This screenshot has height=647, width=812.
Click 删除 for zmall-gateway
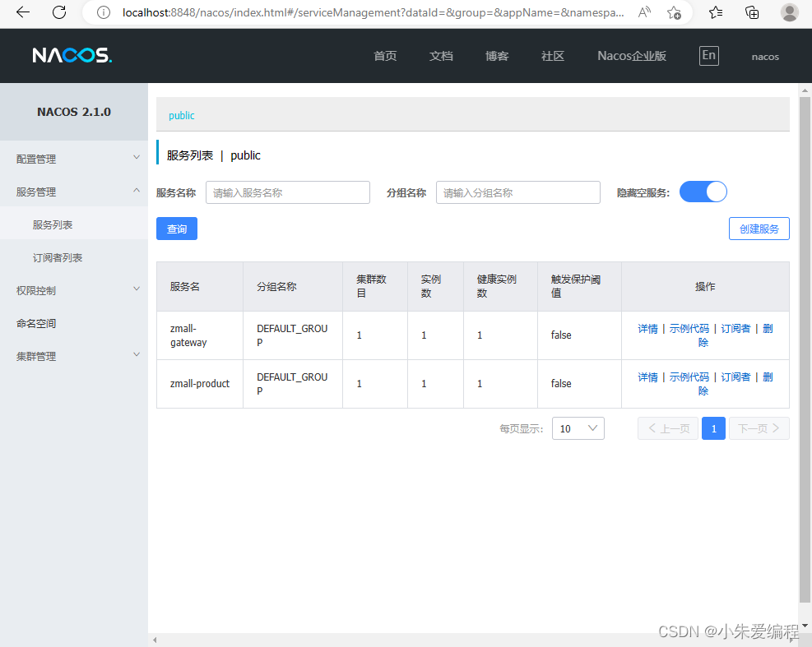point(768,329)
